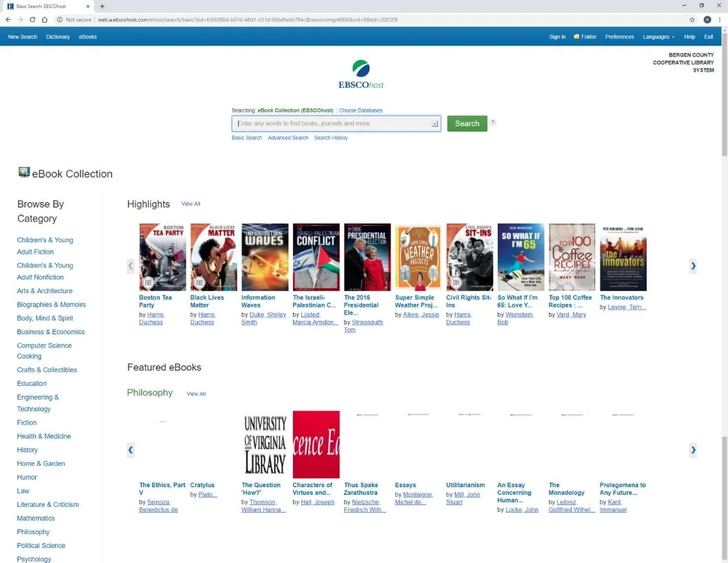Click View All next to Highlights
This screenshot has height=563, width=728.
tap(191, 204)
